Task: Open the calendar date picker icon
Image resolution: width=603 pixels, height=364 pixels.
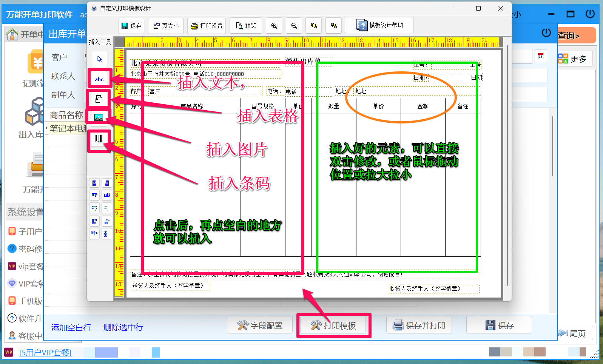Action: [541, 57]
